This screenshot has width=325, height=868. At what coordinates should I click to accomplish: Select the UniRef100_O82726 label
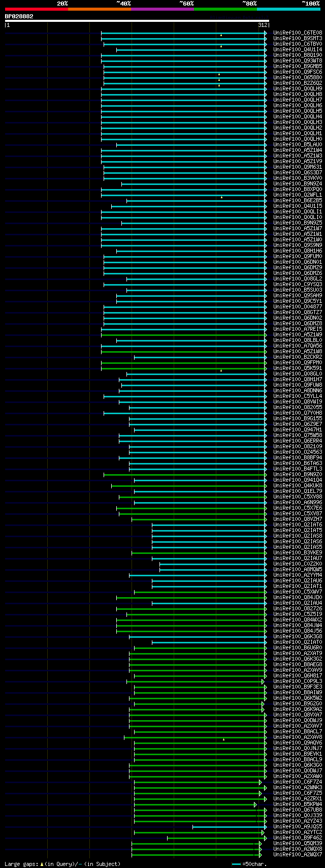tap(298, 608)
